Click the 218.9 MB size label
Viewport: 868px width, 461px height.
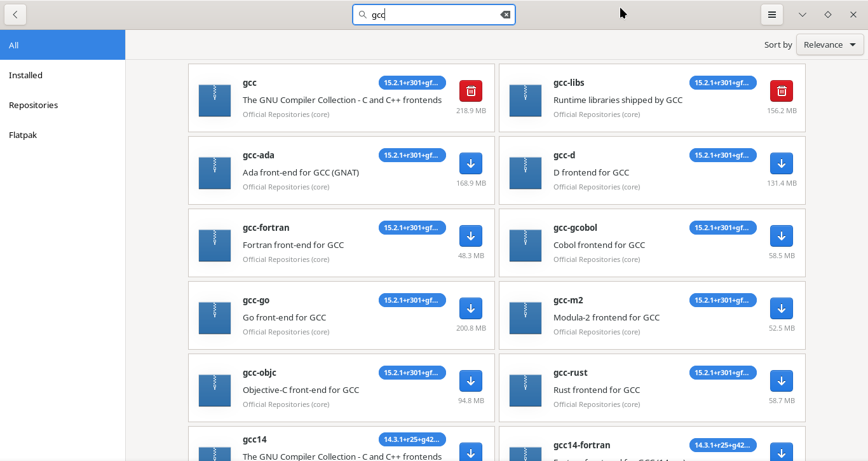(471, 111)
